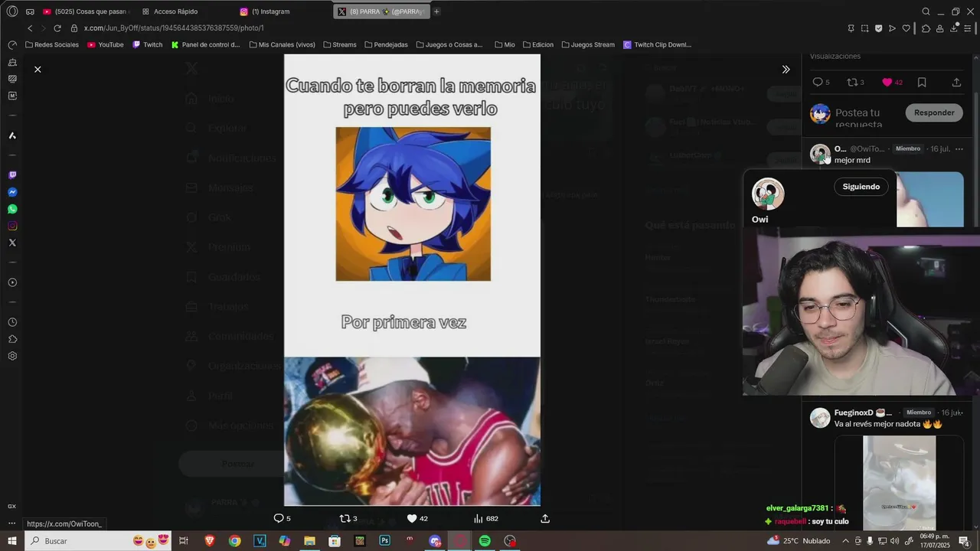980x551 pixels.
Task: Expand the Streams bookmark folder
Action: click(340, 45)
